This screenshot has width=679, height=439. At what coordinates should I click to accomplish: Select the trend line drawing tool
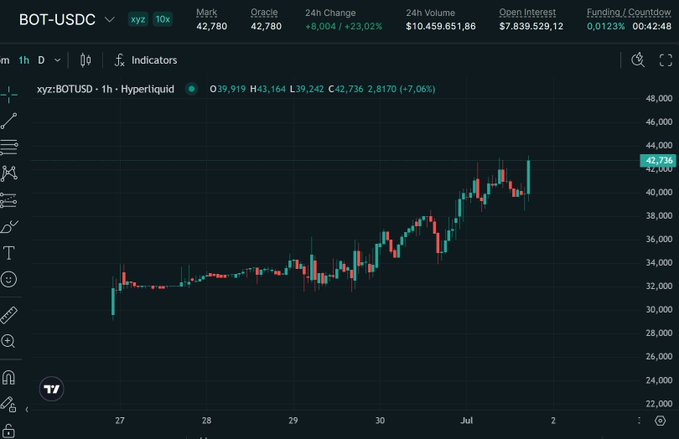tap(9, 121)
